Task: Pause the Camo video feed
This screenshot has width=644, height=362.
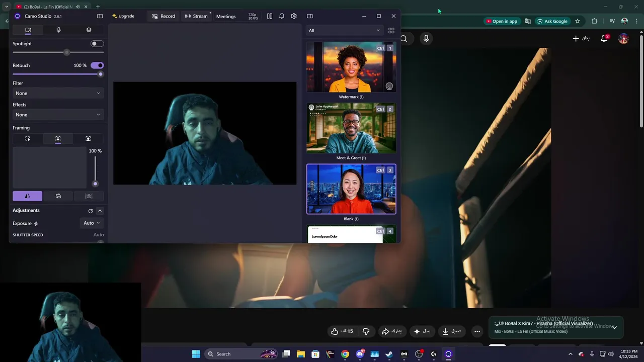Action: point(270,16)
